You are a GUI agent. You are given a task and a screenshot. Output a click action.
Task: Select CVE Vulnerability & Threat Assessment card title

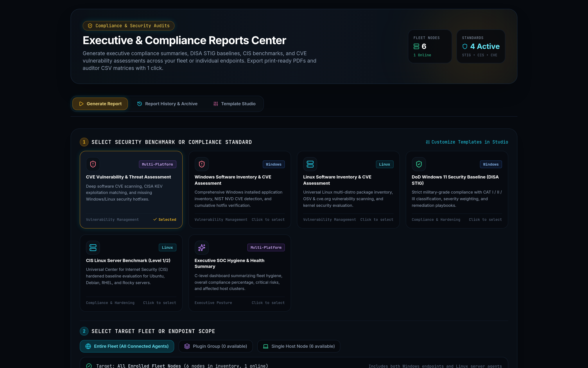point(128,177)
